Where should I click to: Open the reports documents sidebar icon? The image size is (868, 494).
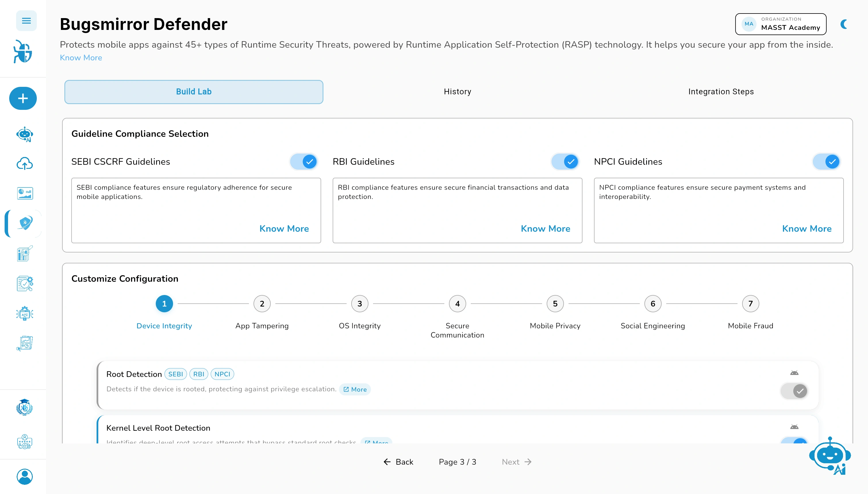point(25,343)
